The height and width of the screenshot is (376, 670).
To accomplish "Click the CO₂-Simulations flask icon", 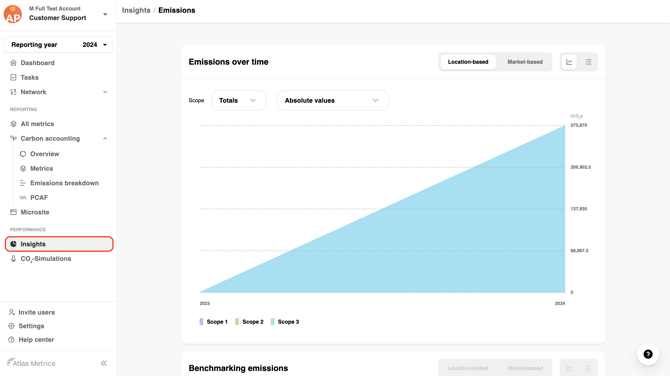I will click(x=13, y=258).
